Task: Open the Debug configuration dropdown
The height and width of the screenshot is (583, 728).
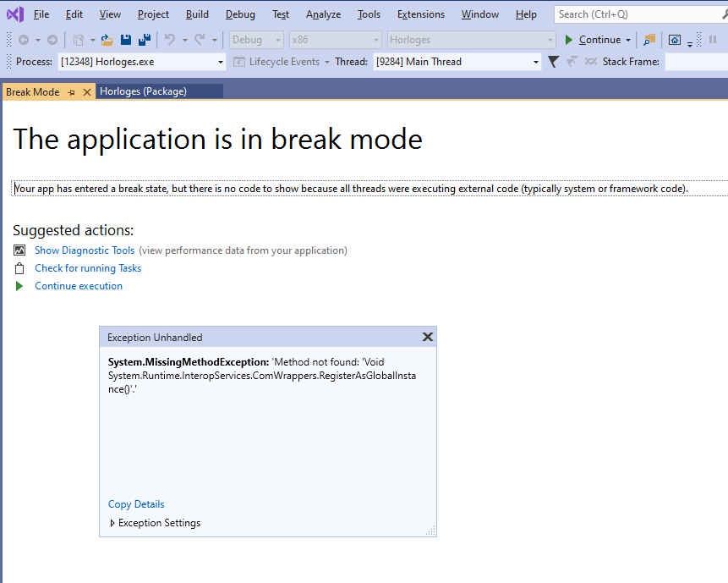Action: [x=279, y=39]
